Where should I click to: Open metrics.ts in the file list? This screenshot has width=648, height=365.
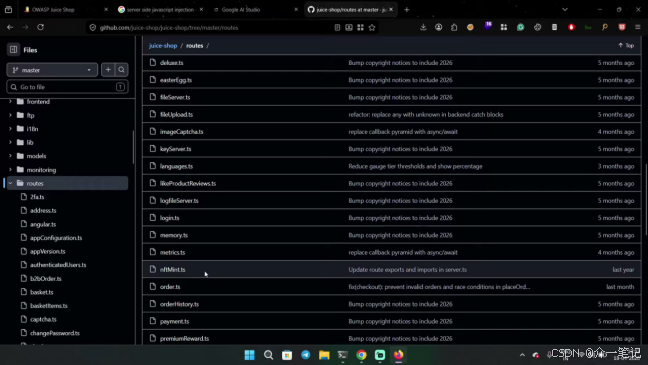tap(172, 252)
